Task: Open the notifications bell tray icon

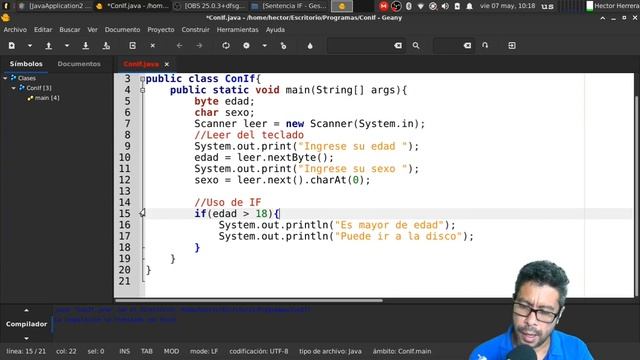Action: tap(469, 6)
